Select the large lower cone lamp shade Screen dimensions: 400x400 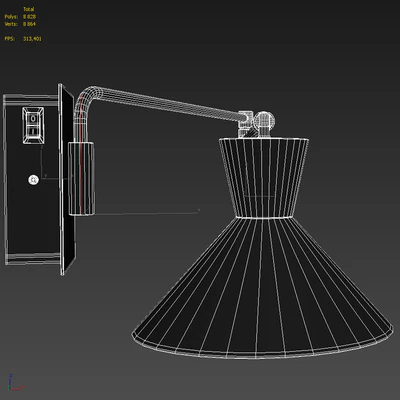click(263, 288)
